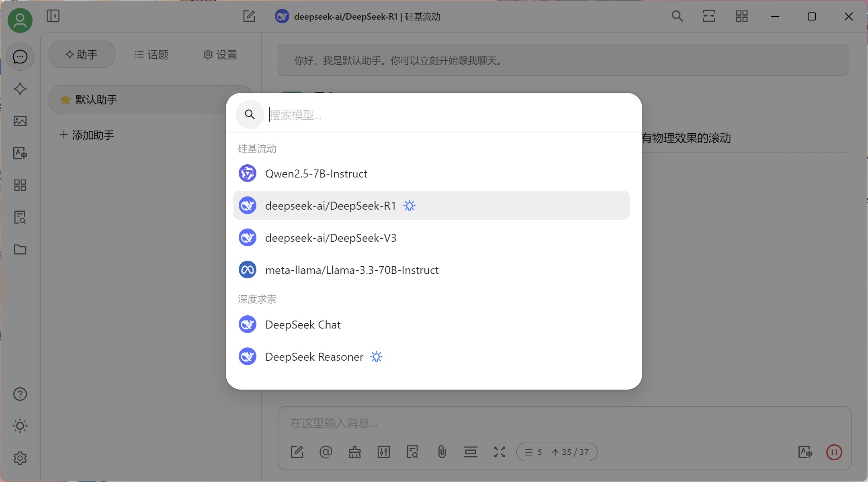Viewport: 868px width, 482px height.
Task: Click the 硅基流动 group label
Action: 257,149
